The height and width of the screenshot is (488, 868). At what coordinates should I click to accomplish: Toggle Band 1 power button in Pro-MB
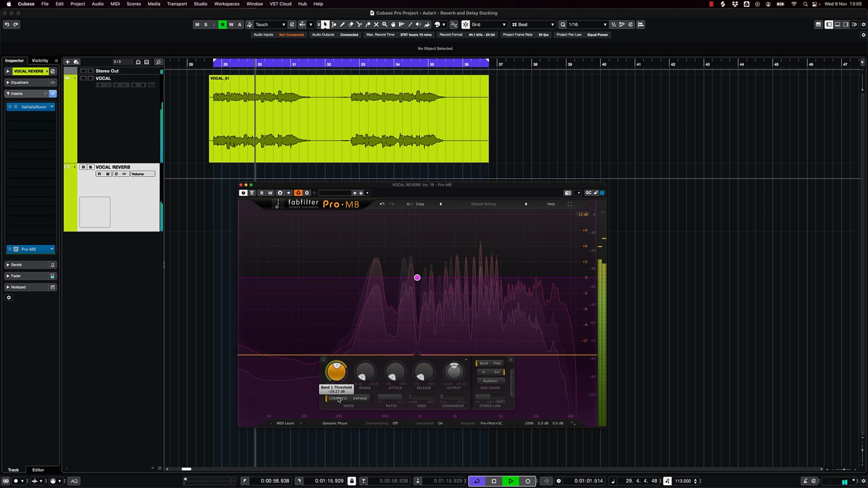323,360
